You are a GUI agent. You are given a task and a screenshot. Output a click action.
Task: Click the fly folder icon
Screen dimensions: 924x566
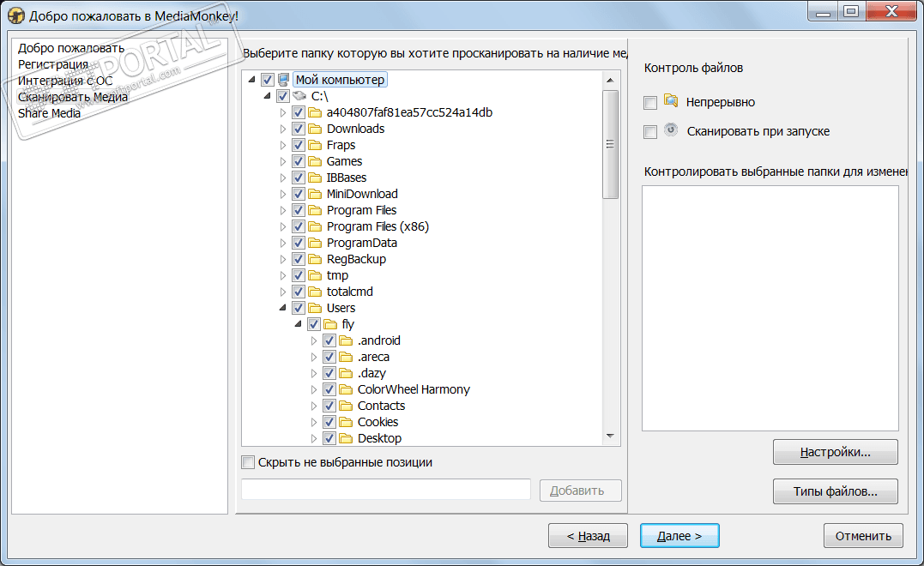click(330, 324)
